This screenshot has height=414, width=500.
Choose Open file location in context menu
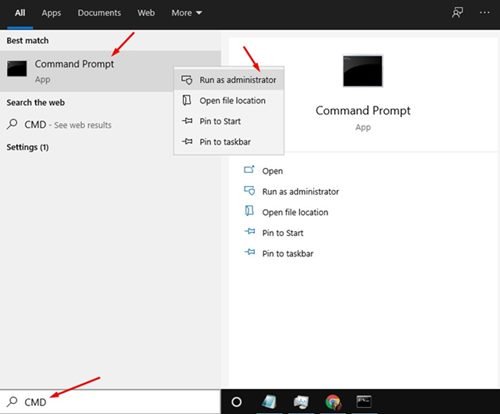[x=229, y=101]
